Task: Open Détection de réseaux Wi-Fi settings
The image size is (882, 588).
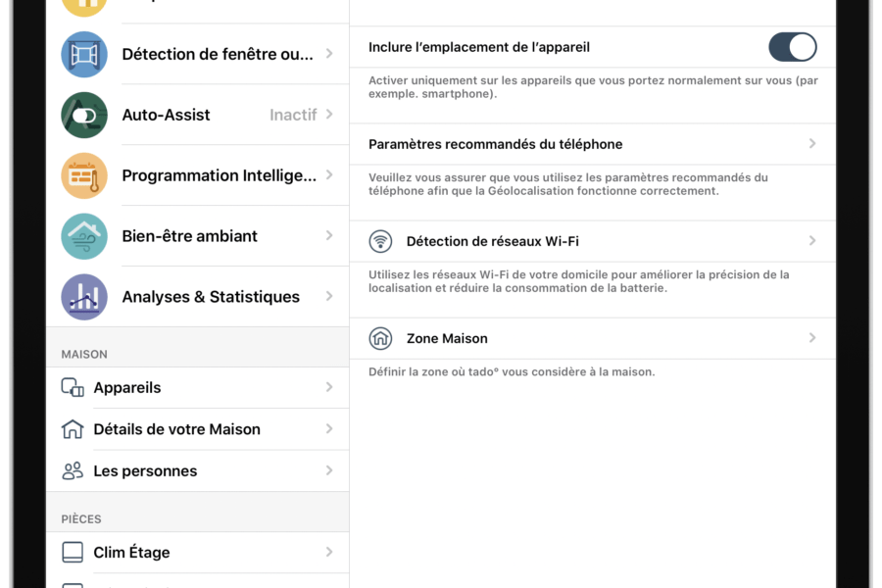Action: pos(592,241)
